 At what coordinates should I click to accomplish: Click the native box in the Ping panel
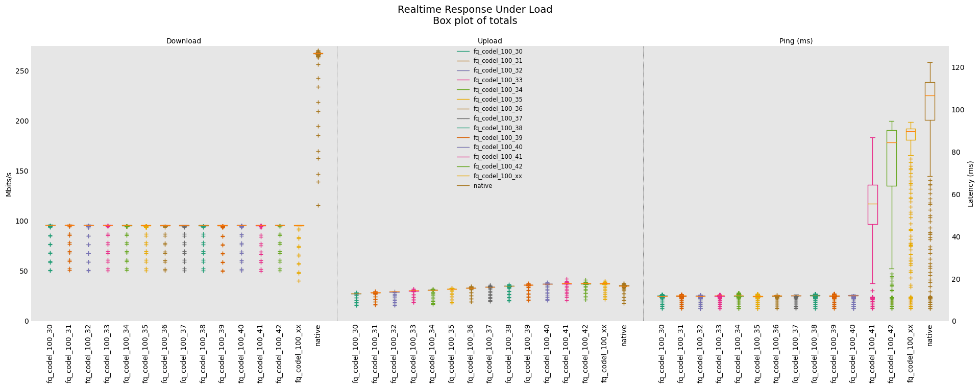(929, 102)
